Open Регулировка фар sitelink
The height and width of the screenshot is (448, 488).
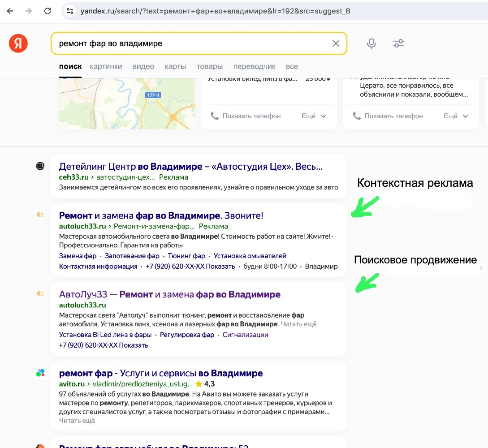tap(187, 335)
